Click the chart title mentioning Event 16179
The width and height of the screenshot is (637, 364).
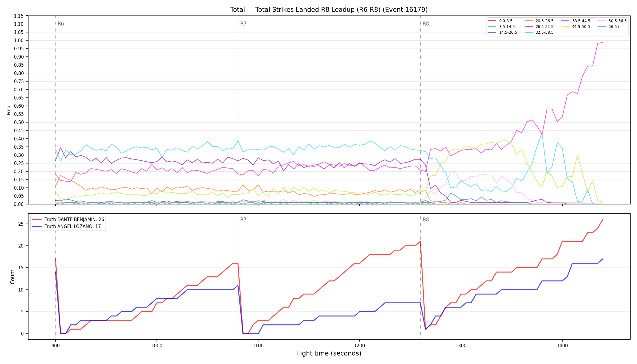coord(329,10)
